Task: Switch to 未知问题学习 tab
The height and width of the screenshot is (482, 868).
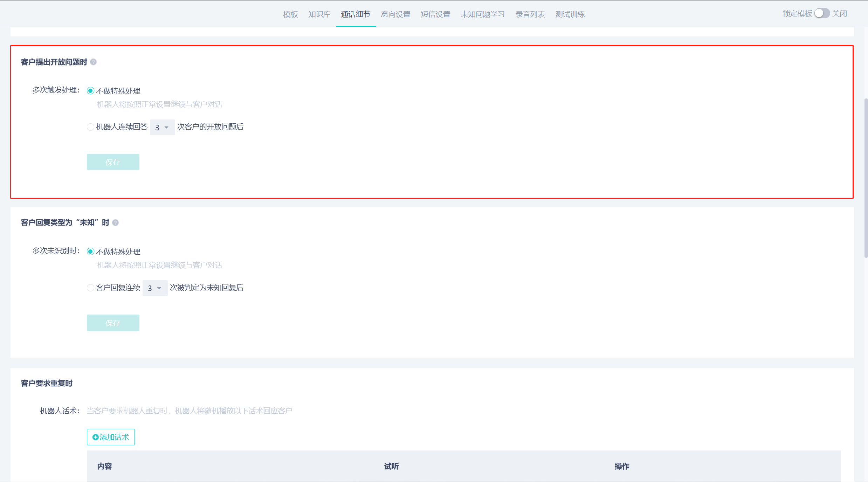Action: click(x=483, y=14)
